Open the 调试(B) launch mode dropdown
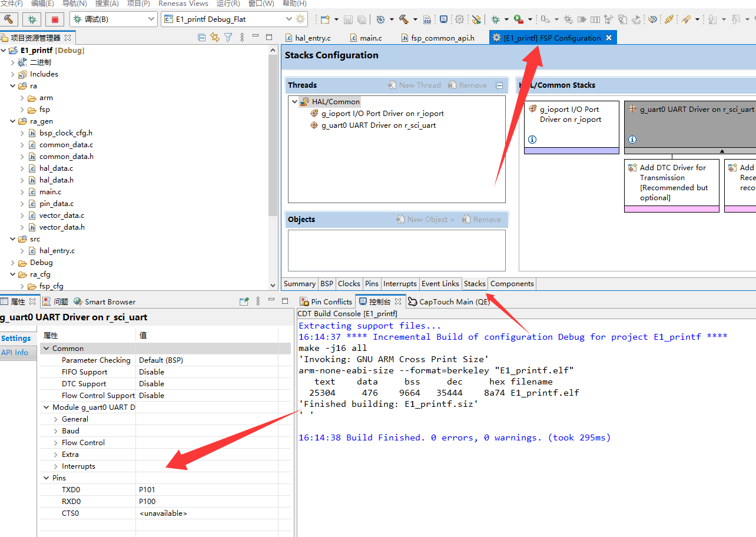Image resolution: width=756 pixels, height=537 pixels. (151, 19)
